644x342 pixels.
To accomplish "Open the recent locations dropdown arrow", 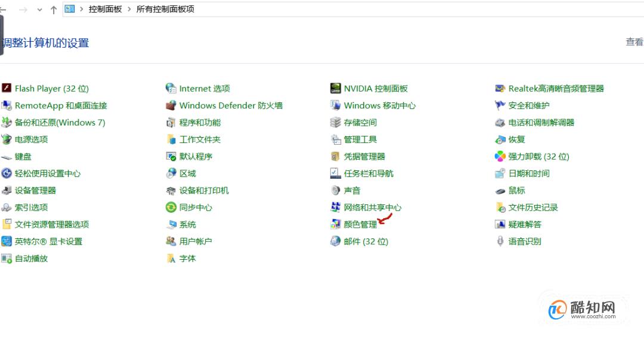I will click(x=39, y=10).
